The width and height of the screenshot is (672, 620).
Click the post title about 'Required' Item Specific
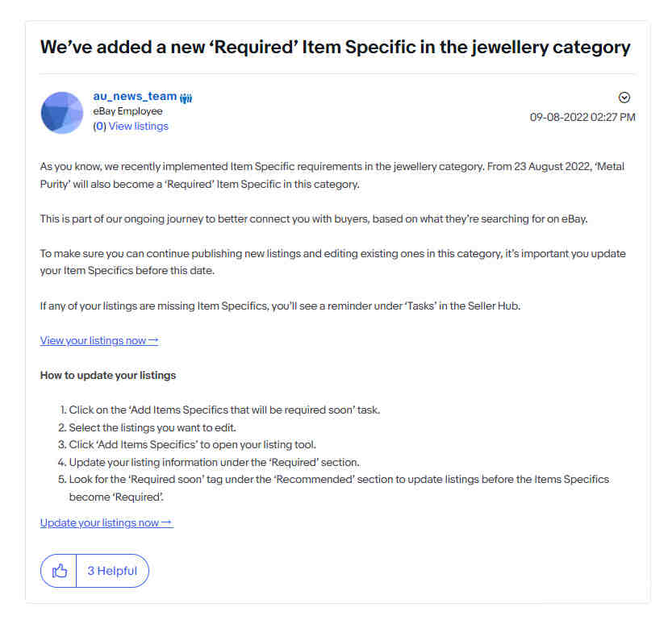pyautogui.click(x=335, y=47)
